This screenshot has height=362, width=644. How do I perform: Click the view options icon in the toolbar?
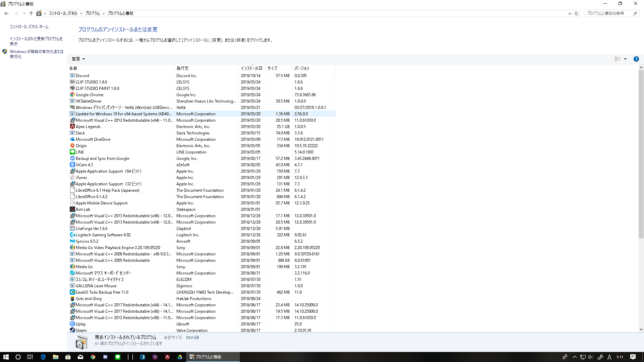click(618, 59)
